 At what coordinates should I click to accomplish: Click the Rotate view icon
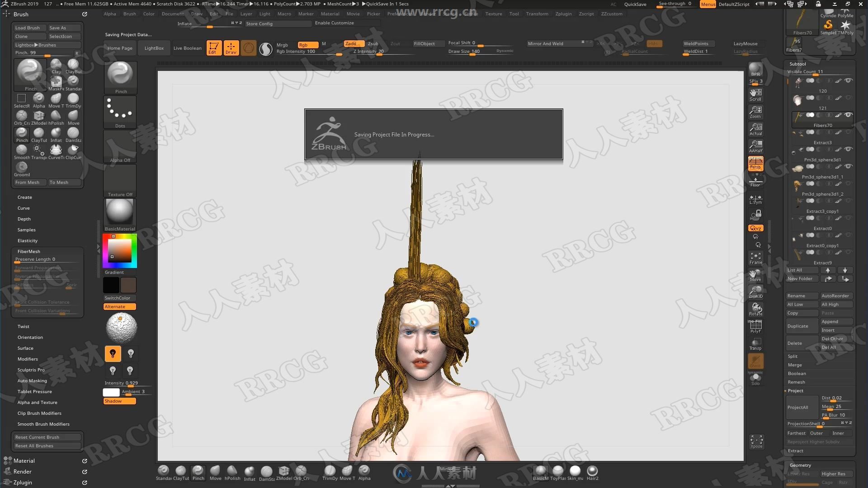coord(755,310)
